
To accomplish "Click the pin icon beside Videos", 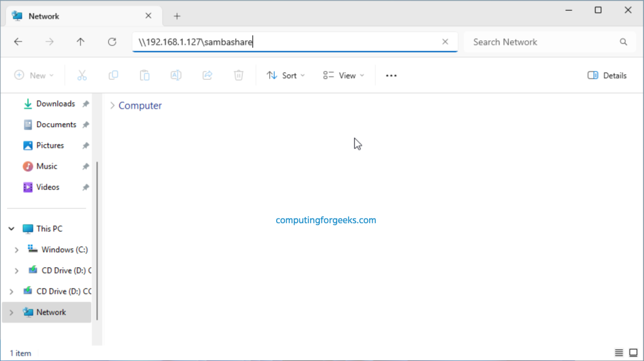I will click(86, 187).
